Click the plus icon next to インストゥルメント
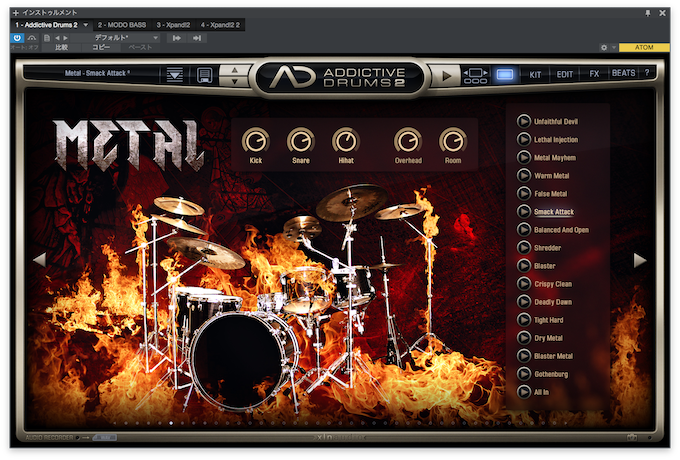 (x=16, y=13)
